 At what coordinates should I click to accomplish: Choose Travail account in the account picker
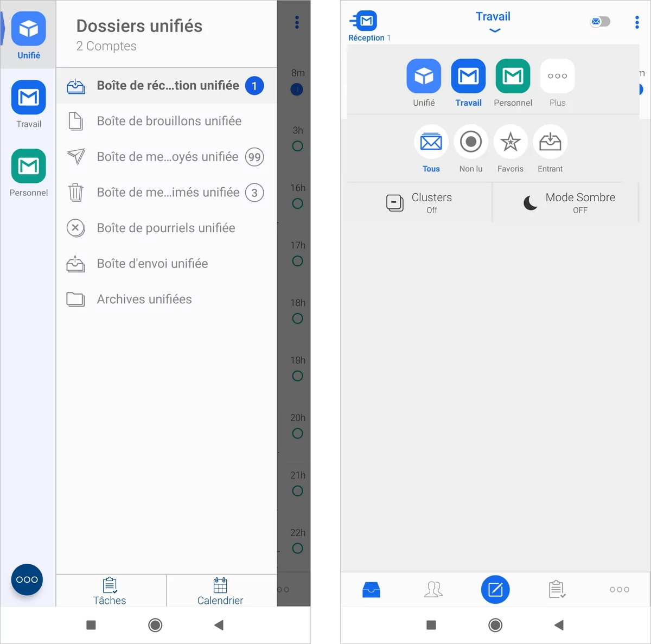468,83
